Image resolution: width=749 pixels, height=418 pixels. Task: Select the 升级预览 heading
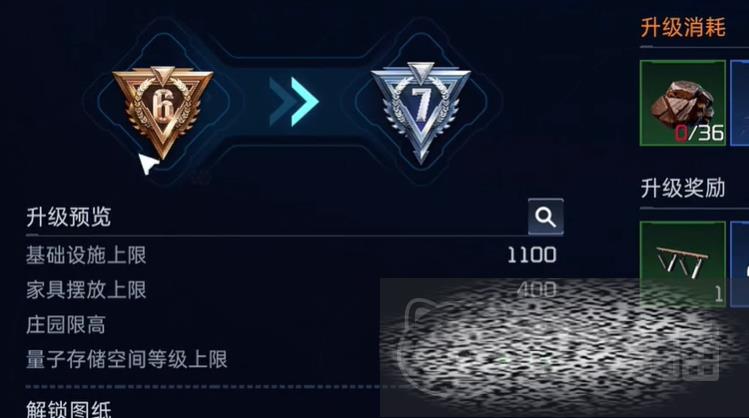tap(69, 217)
